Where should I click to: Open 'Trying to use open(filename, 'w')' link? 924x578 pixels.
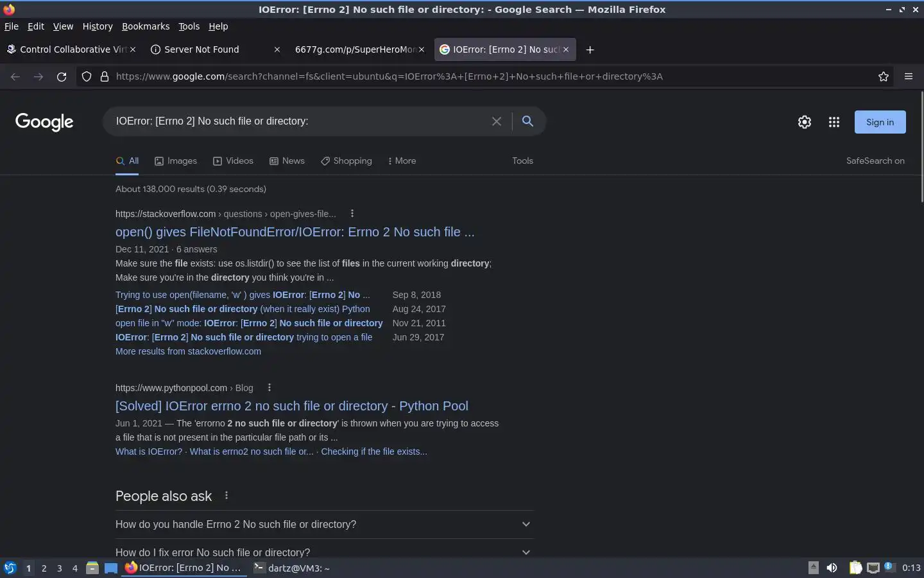tap(243, 295)
